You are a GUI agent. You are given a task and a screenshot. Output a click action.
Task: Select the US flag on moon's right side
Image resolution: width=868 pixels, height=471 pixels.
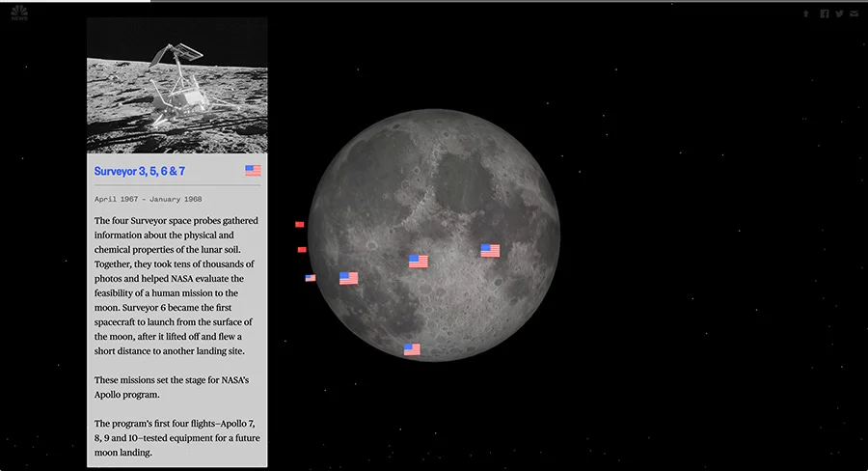(490, 251)
